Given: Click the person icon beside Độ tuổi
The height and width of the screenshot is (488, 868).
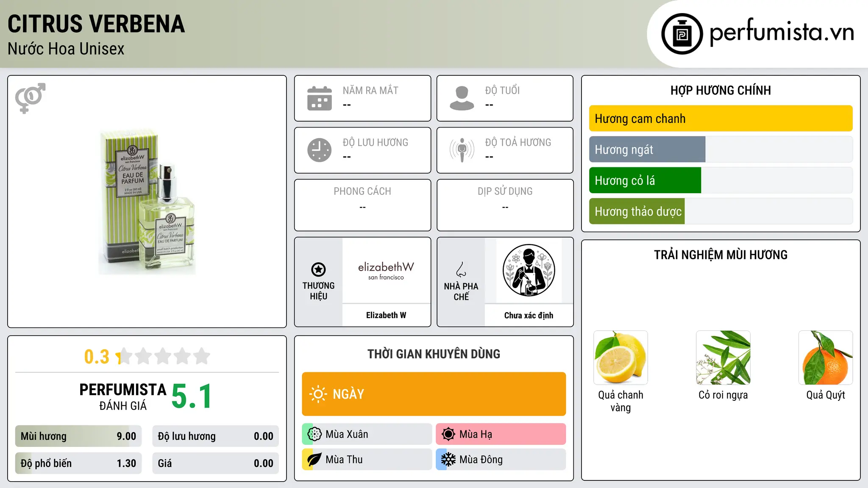Looking at the screenshot, I should coord(462,98).
